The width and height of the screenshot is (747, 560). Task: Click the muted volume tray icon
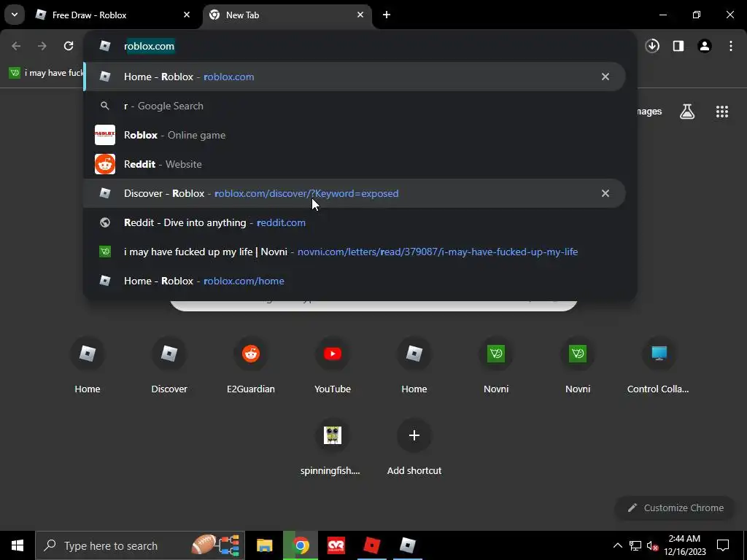[652, 545]
